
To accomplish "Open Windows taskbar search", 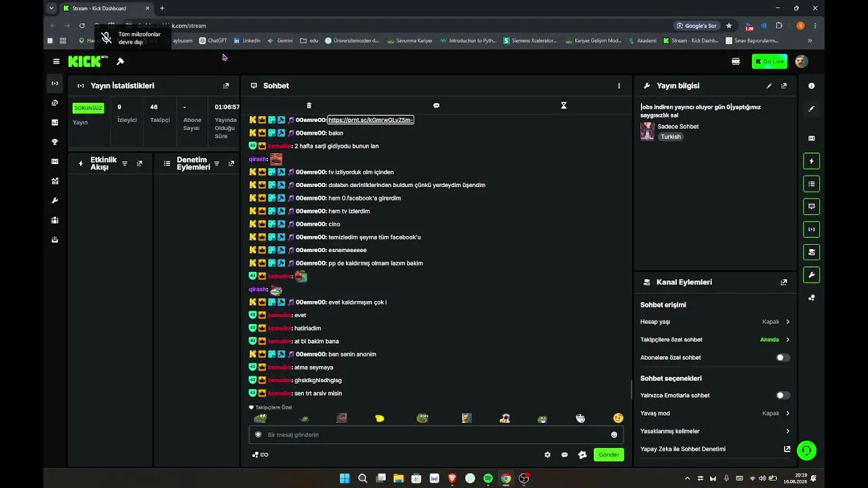I will click(363, 479).
